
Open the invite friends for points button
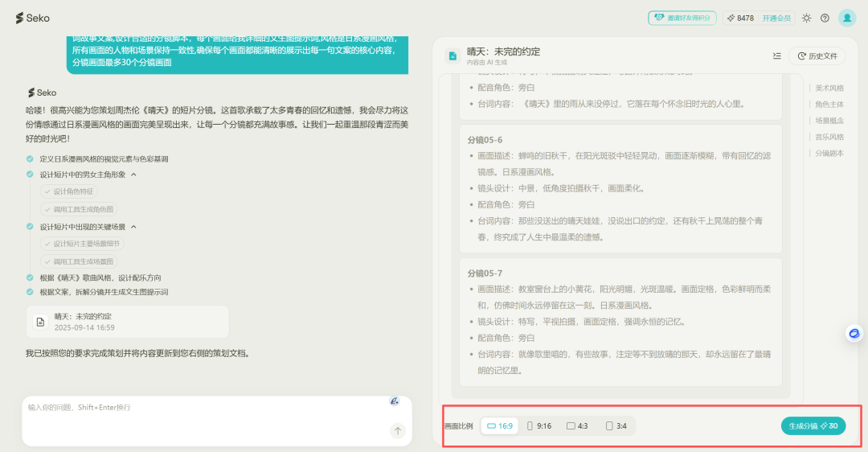[682, 18]
